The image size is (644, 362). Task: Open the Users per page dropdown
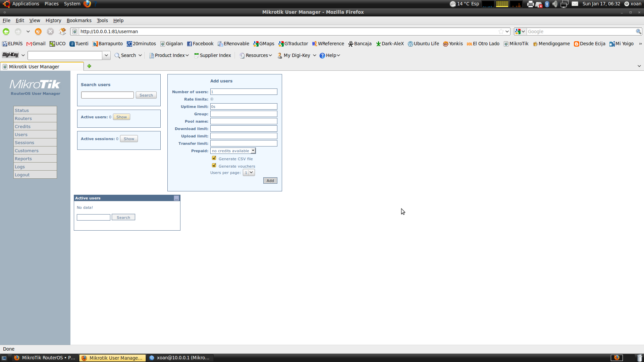tap(249, 173)
